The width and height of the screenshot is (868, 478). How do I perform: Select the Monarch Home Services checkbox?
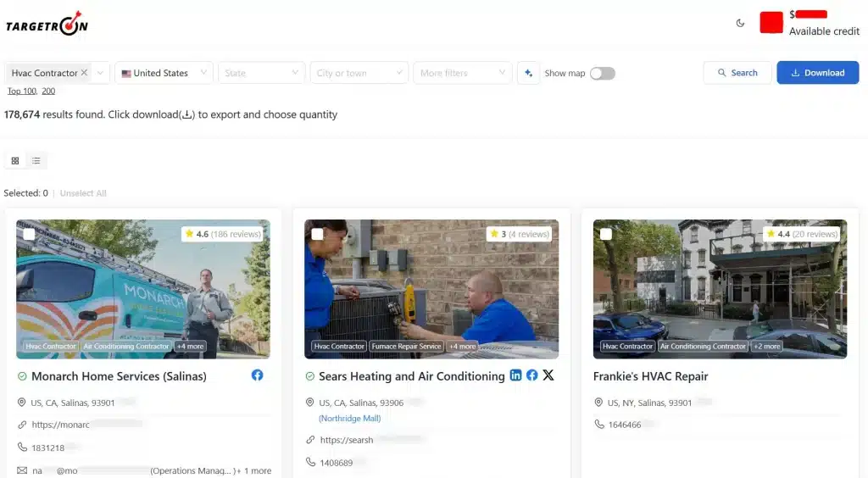29,234
